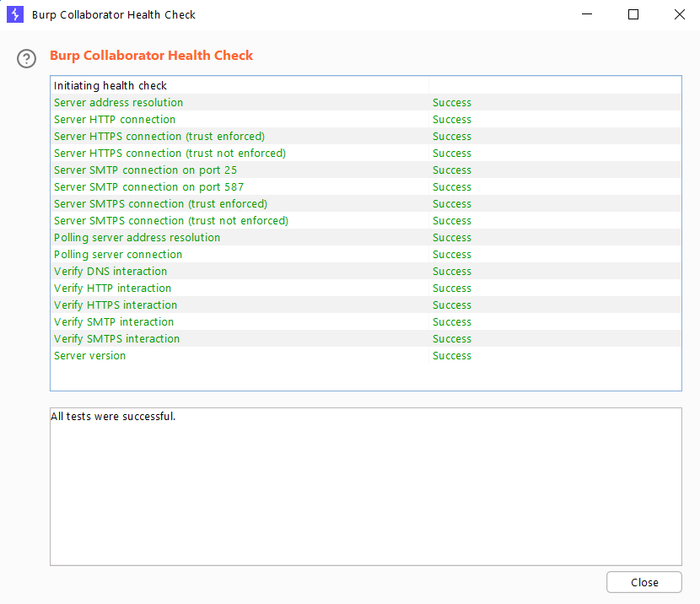Select the Verify DNS interaction row
Viewport: 700px width, 604px height.
[x=366, y=271]
